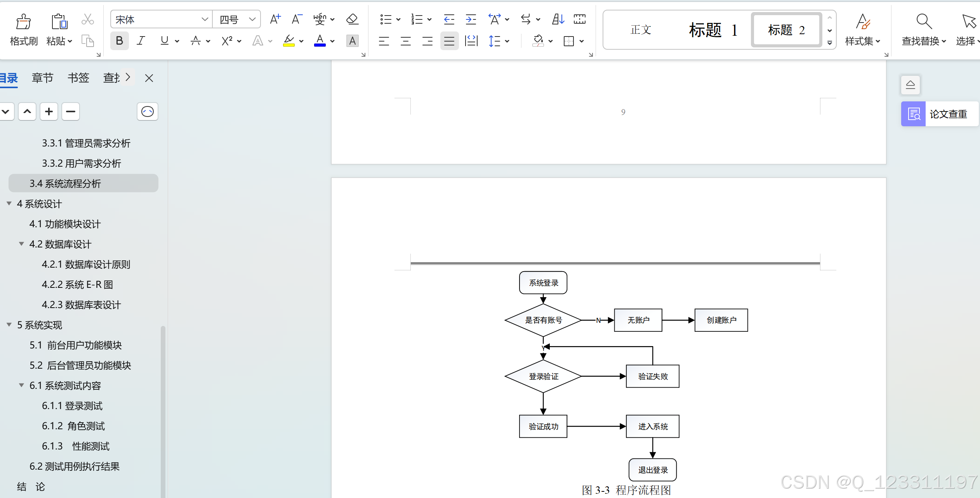Viewport: 980px width, 498px height.
Task: Open the 论文查重 plagiarism check button
Action: 940,114
